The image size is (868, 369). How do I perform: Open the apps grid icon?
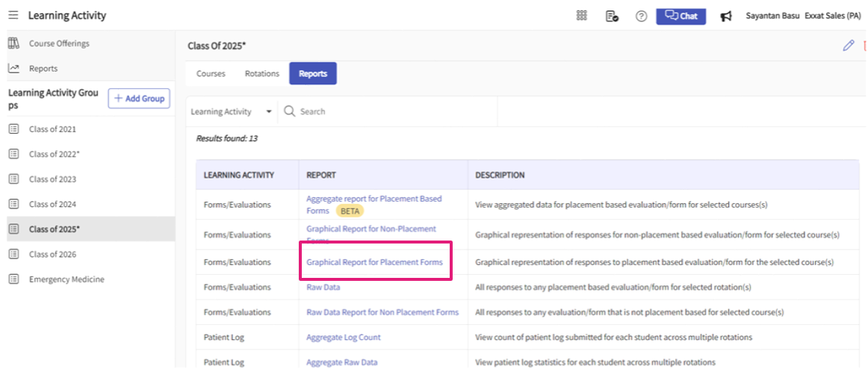[582, 16]
